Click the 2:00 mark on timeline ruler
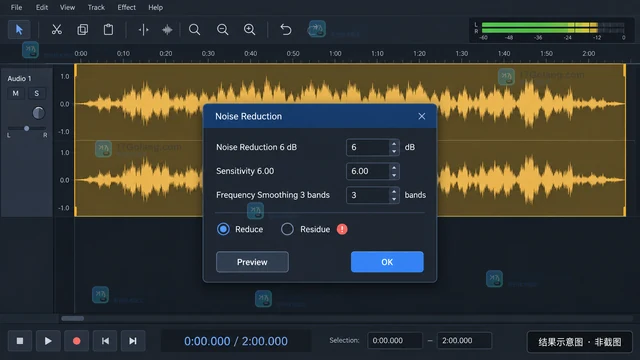 [x=589, y=53]
